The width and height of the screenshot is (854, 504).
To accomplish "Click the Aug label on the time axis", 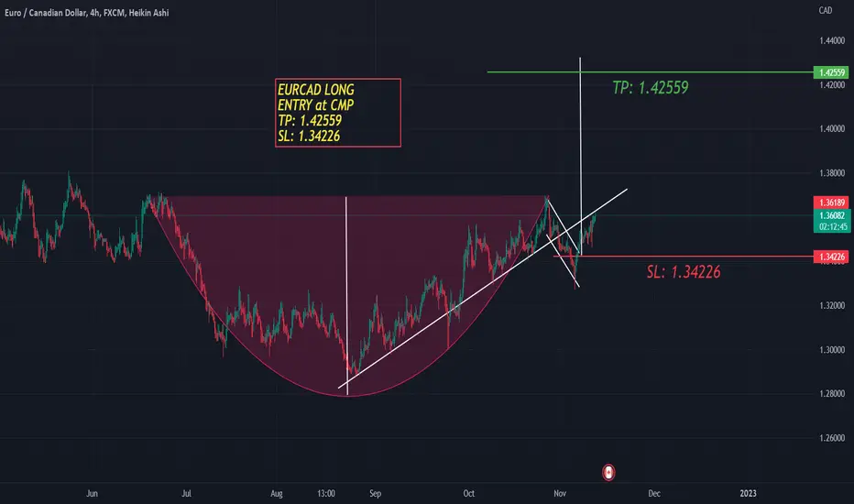I will tap(277, 494).
